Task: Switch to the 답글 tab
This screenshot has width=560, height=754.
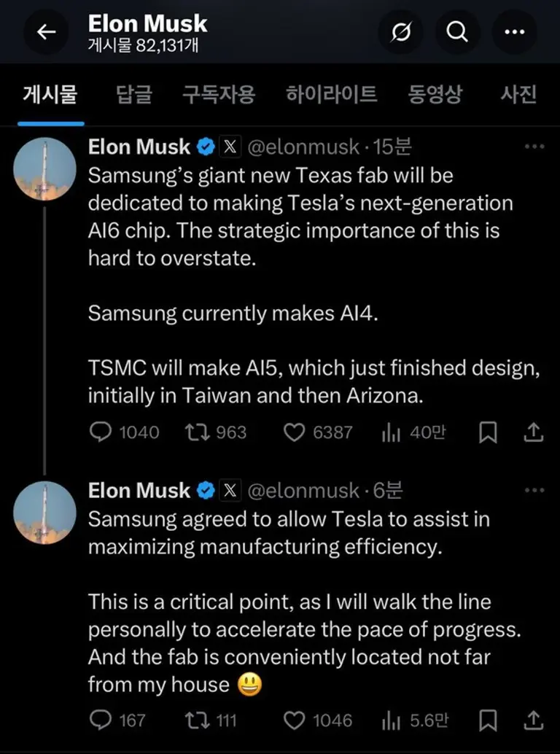Action: click(x=134, y=94)
